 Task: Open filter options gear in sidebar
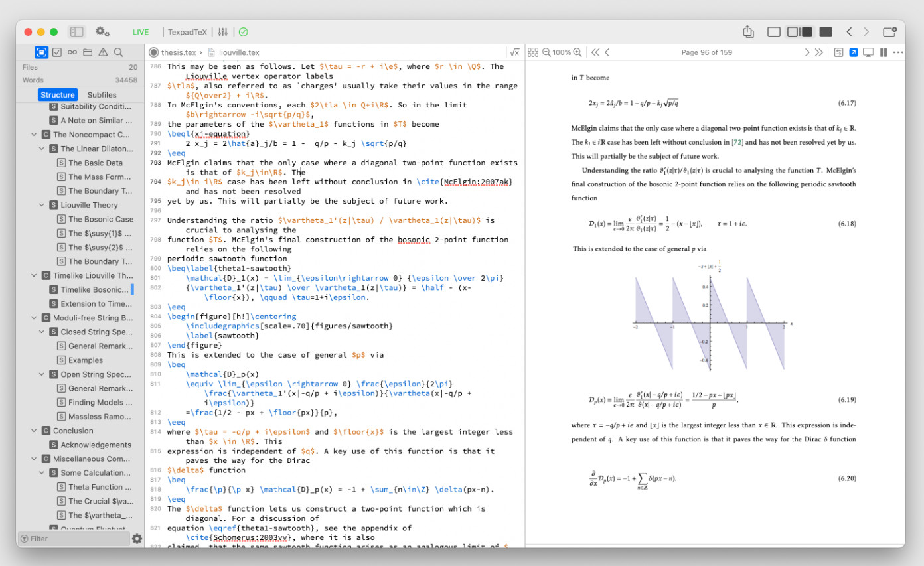137,539
